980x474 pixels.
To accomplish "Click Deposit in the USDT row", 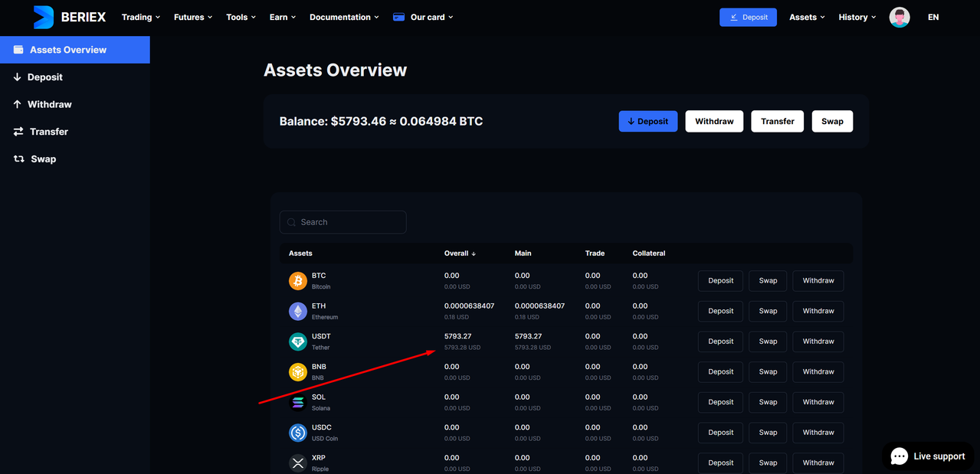I will point(720,342).
